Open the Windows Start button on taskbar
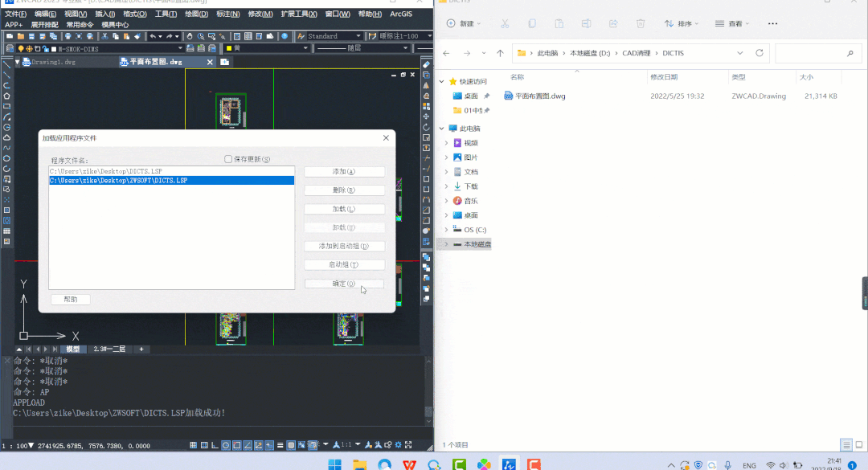The width and height of the screenshot is (868, 470). tap(334, 464)
